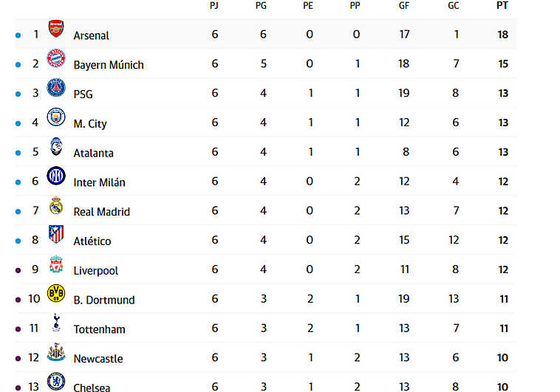Click the Arsenal team name
Viewport: 560px width, 392px height.
coord(91,35)
